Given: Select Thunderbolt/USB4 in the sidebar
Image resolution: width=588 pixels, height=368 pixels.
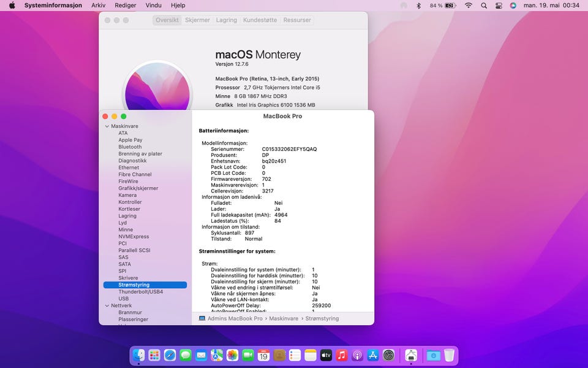Looking at the screenshot, I should pyautogui.click(x=141, y=292).
